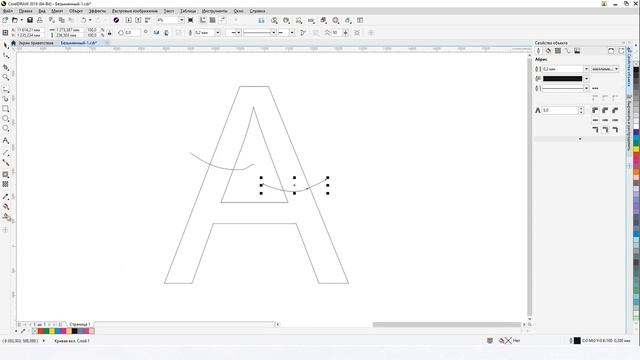The image size is (640, 360).
Task: Select the first line cap option
Action: coord(595,120)
